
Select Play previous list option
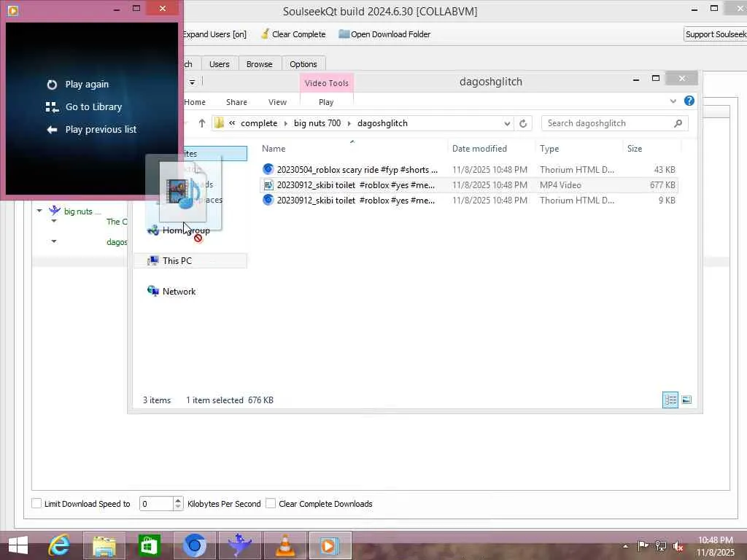pos(91,130)
